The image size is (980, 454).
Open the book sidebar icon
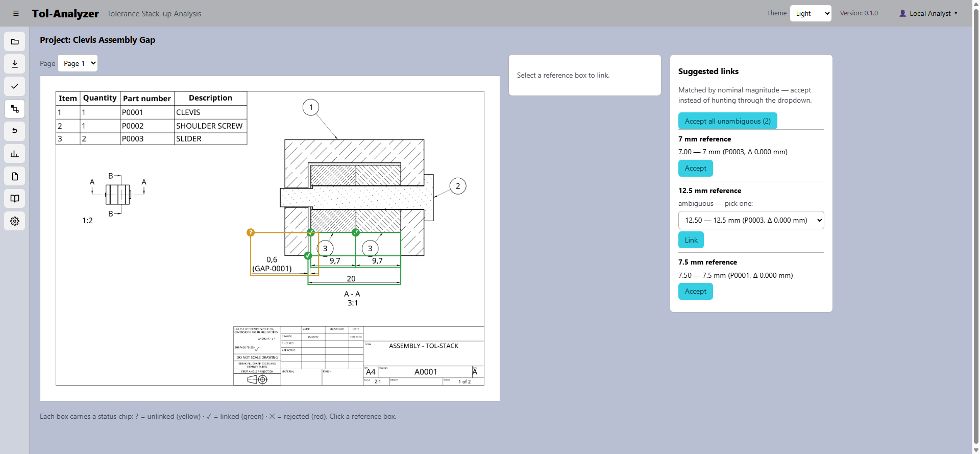[15, 199]
